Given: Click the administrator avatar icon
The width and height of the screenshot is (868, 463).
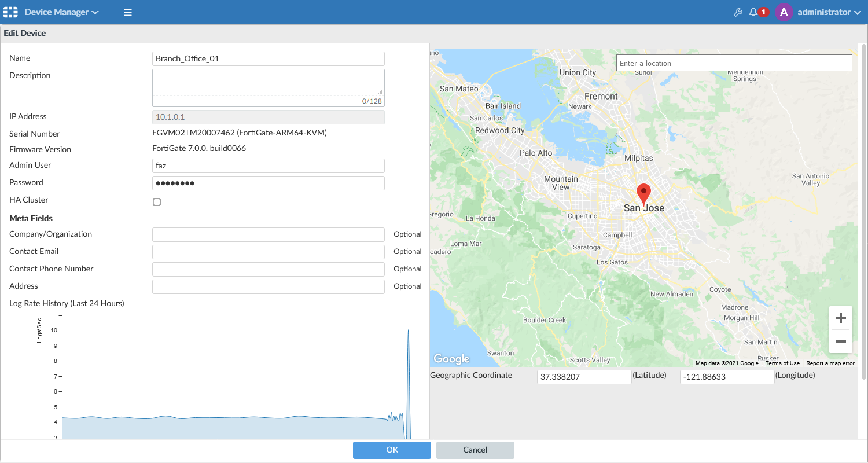Looking at the screenshot, I should [x=784, y=12].
